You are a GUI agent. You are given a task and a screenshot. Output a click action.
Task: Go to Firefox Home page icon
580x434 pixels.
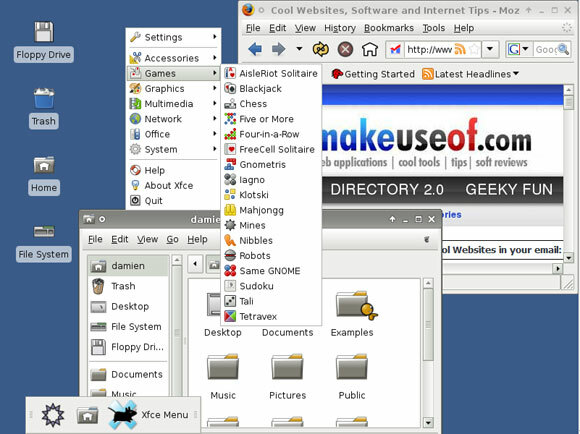pos(370,49)
